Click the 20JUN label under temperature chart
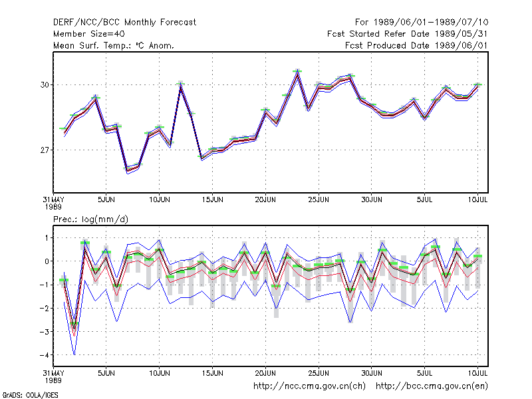 coord(265,199)
